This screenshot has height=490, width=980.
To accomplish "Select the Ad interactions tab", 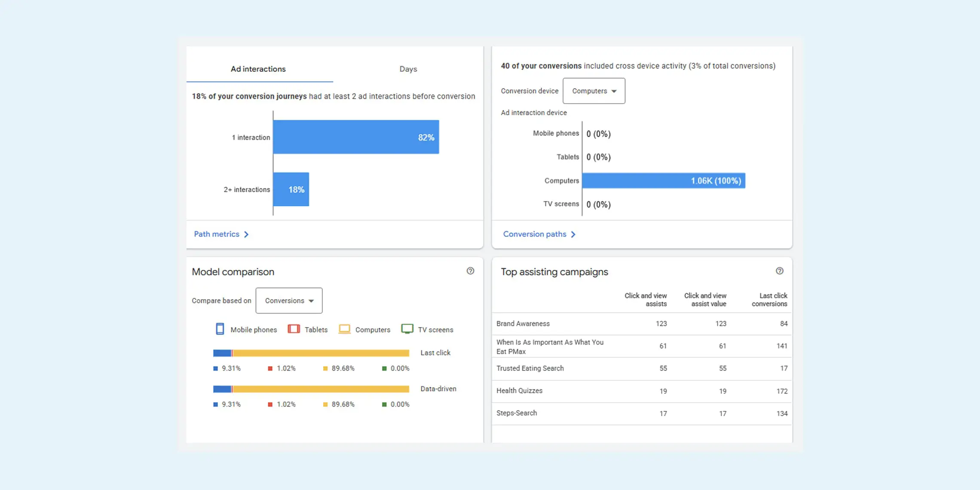I will [x=258, y=69].
